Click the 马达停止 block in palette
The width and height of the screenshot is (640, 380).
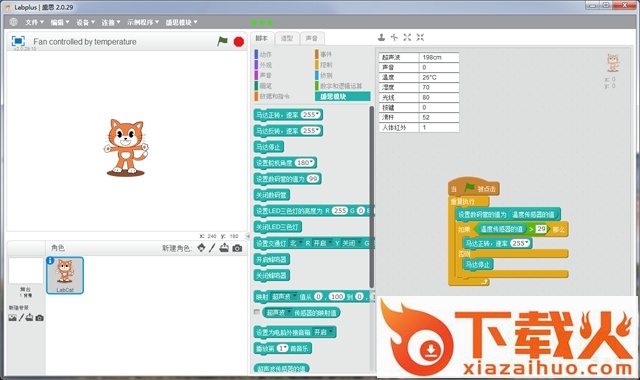pos(269,147)
